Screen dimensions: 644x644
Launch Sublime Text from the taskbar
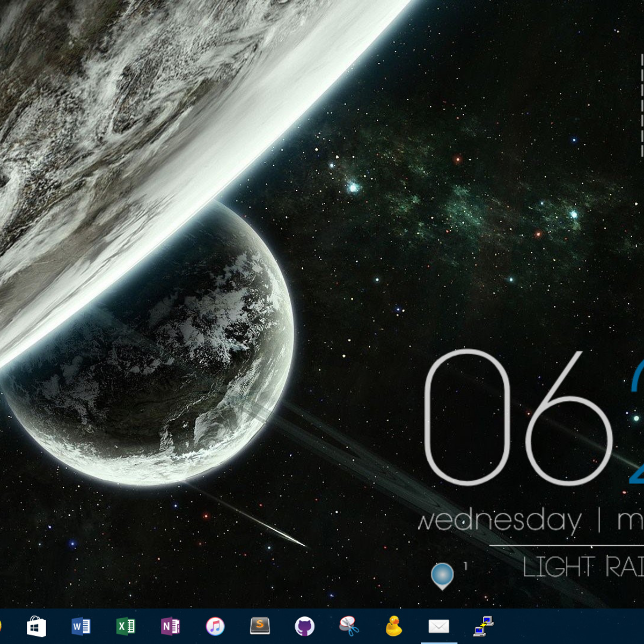pyautogui.click(x=260, y=626)
